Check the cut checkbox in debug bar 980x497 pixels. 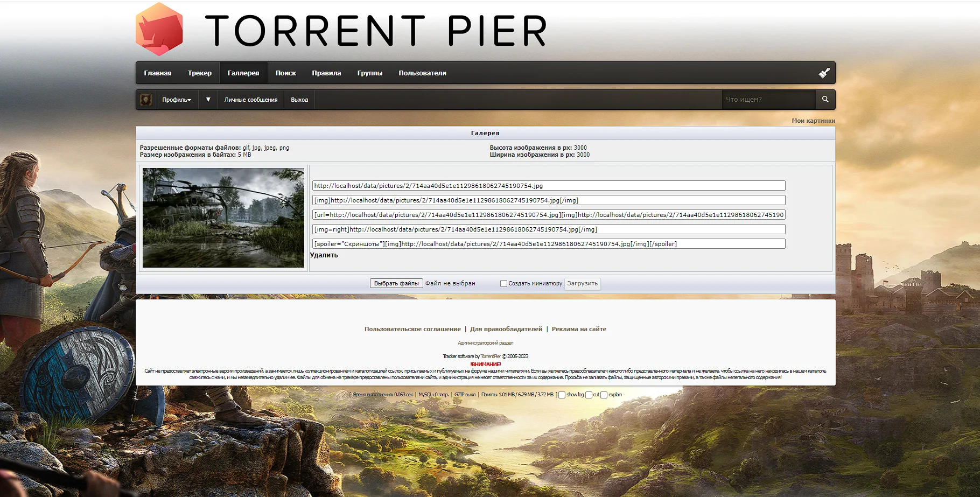(x=589, y=395)
